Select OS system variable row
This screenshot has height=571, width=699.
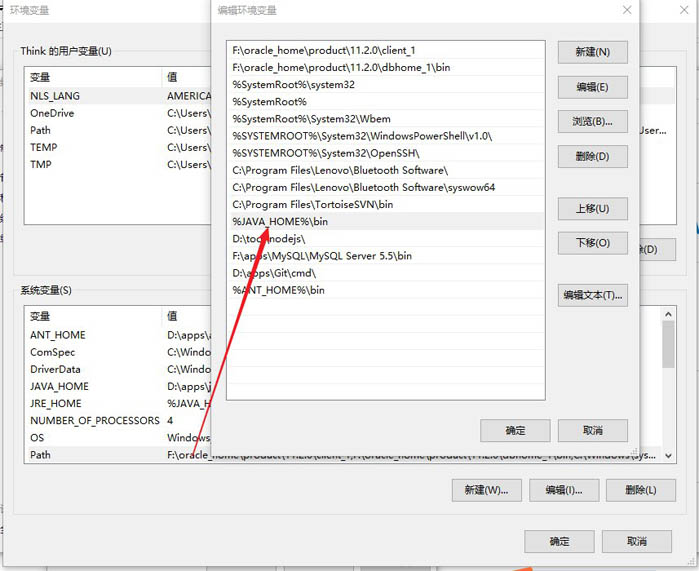(118, 438)
